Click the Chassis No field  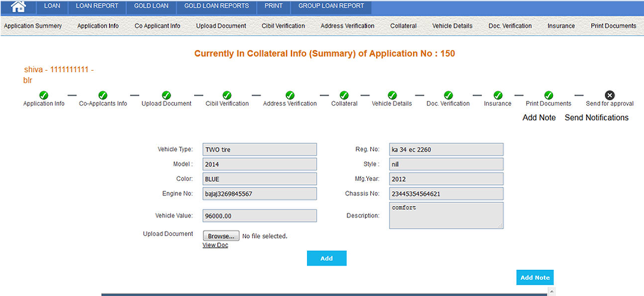click(446, 193)
